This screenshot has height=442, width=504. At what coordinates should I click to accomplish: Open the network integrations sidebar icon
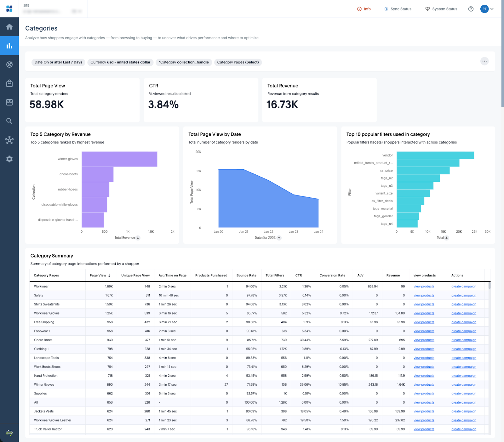pyautogui.click(x=9, y=140)
